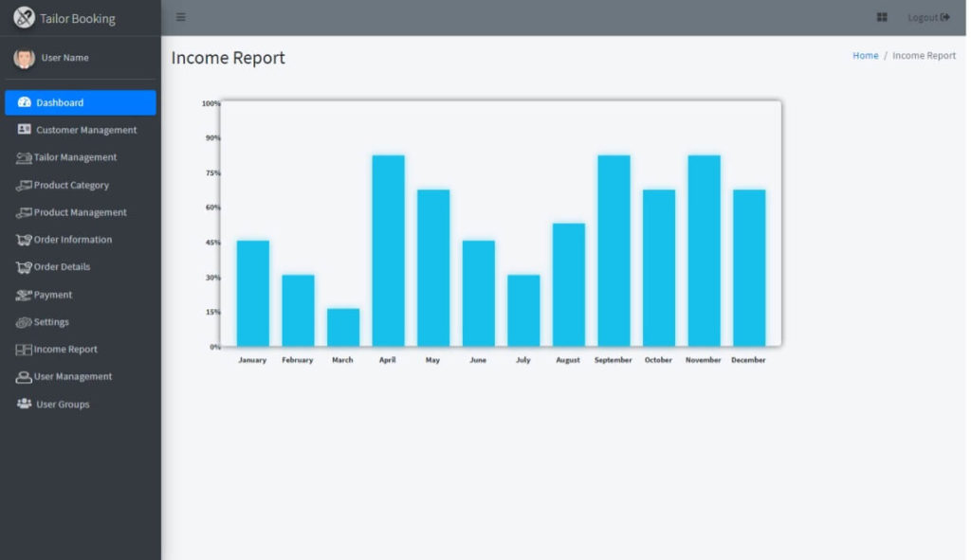Open User Management from the sidebar

pyautogui.click(x=73, y=376)
